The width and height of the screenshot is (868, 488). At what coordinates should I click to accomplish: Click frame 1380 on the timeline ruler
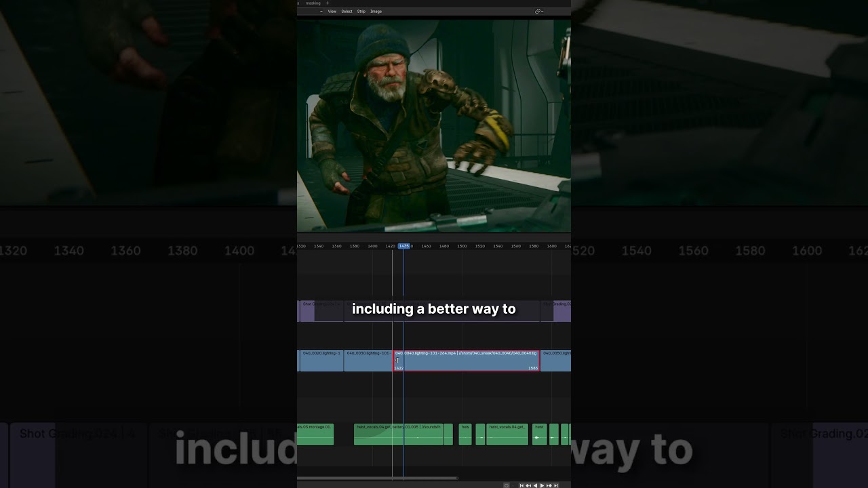(355, 246)
